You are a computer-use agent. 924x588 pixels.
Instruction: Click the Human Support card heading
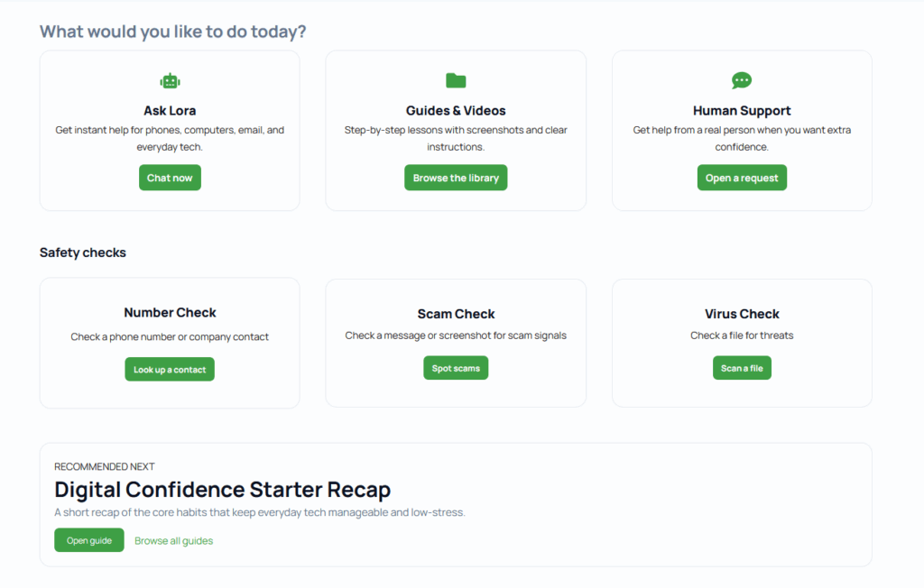coord(742,110)
